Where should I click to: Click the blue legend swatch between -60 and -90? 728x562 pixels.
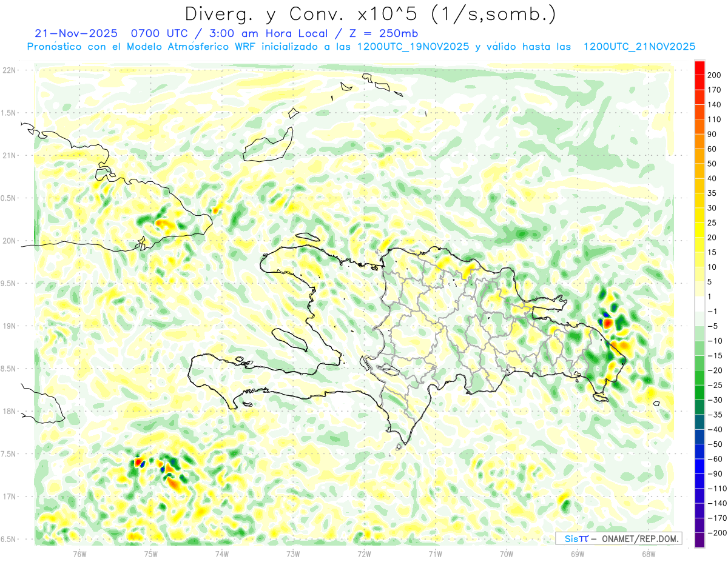[699, 467]
